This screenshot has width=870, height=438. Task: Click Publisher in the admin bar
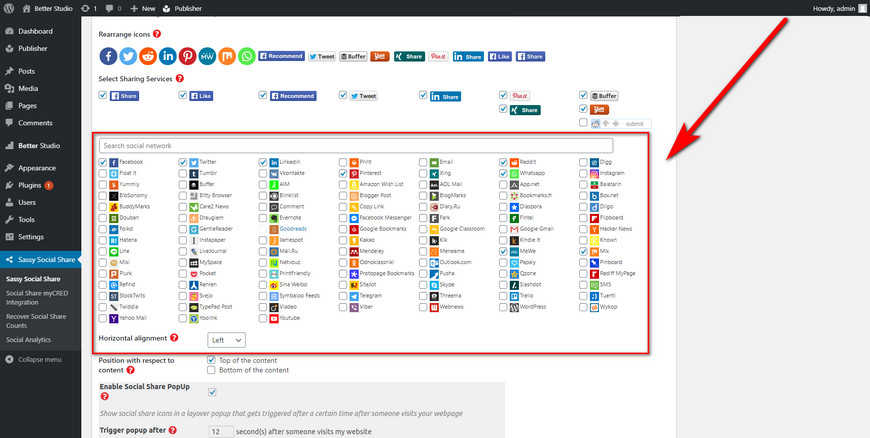(183, 8)
